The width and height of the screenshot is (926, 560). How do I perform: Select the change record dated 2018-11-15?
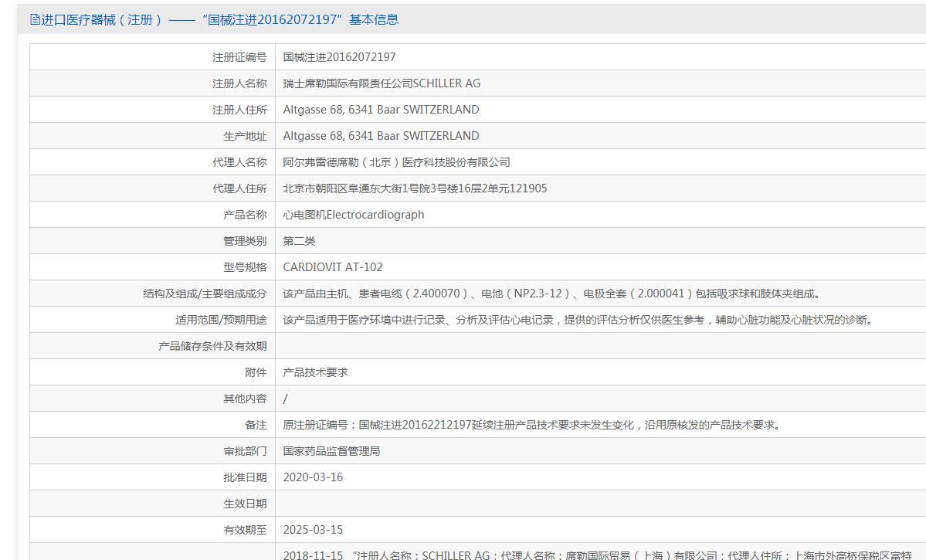(x=599, y=555)
